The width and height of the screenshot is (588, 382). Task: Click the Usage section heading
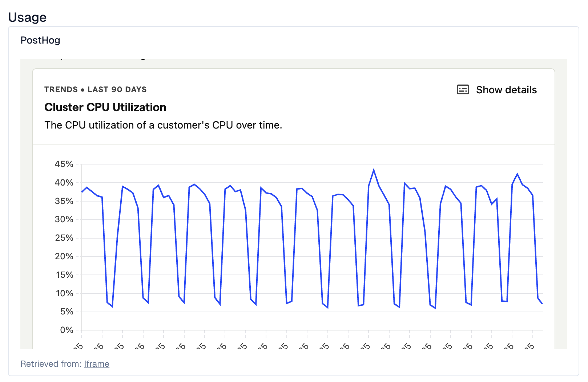27,17
